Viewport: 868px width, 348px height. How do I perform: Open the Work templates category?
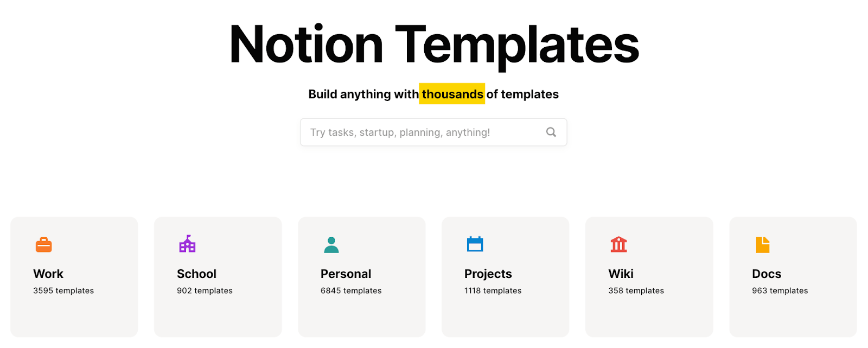coord(74,276)
